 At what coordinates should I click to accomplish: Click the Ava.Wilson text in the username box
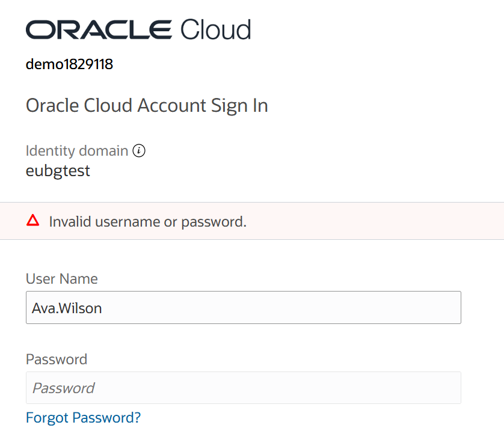[67, 308]
